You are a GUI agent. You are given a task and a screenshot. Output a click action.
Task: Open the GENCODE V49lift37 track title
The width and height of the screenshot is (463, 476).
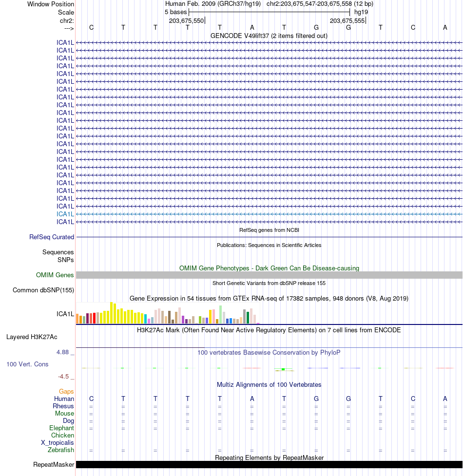click(x=269, y=36)
